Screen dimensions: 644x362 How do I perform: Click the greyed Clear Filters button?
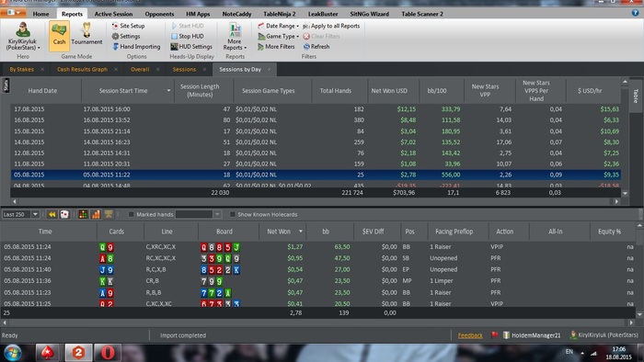322,36
